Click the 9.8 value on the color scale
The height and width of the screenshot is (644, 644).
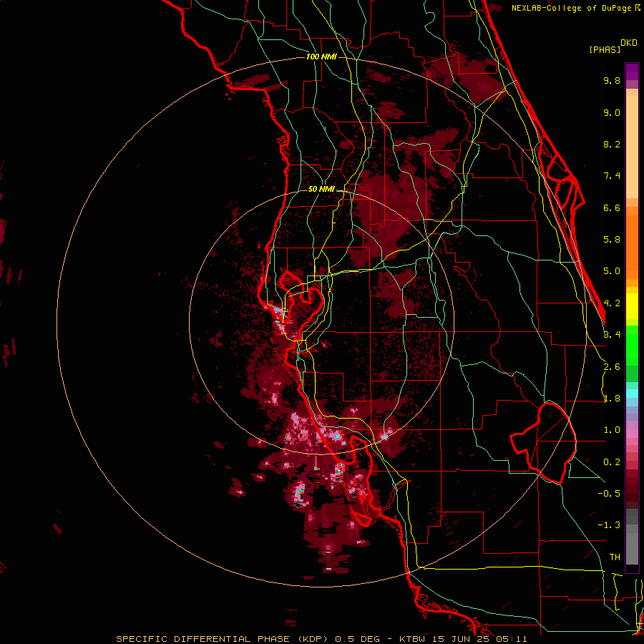click(x=612, y=80)
